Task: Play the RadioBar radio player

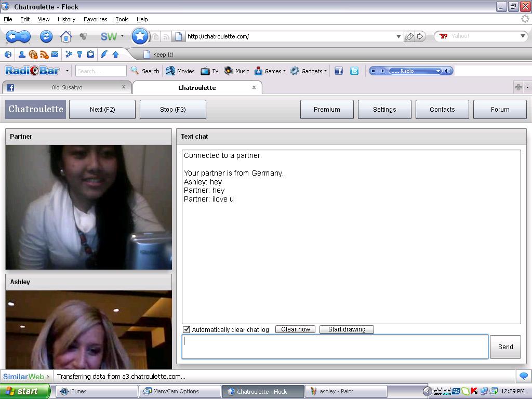Action: [x=383, y=71]
